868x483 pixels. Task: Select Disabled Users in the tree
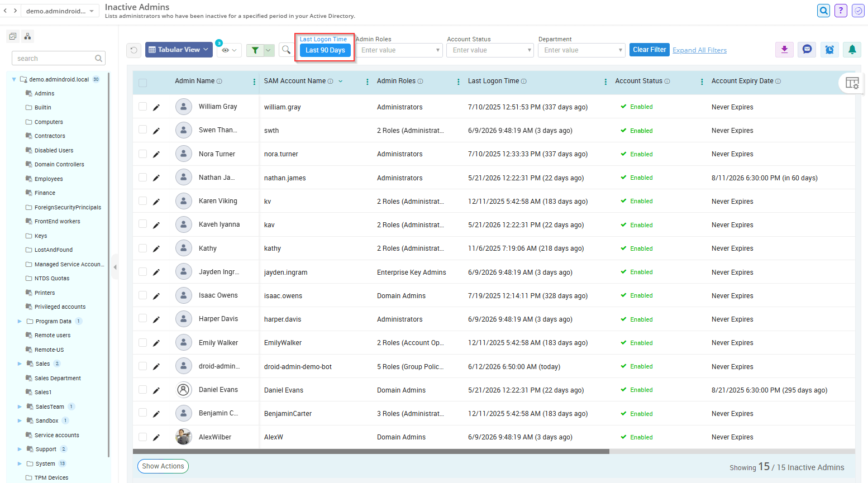click(x=54, y=151)
